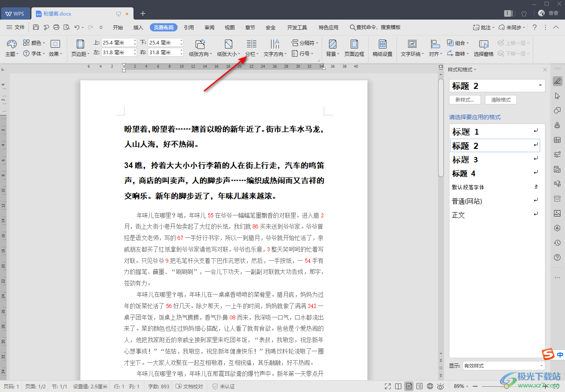Open the 主题 theme palette icon

(11, 44)
